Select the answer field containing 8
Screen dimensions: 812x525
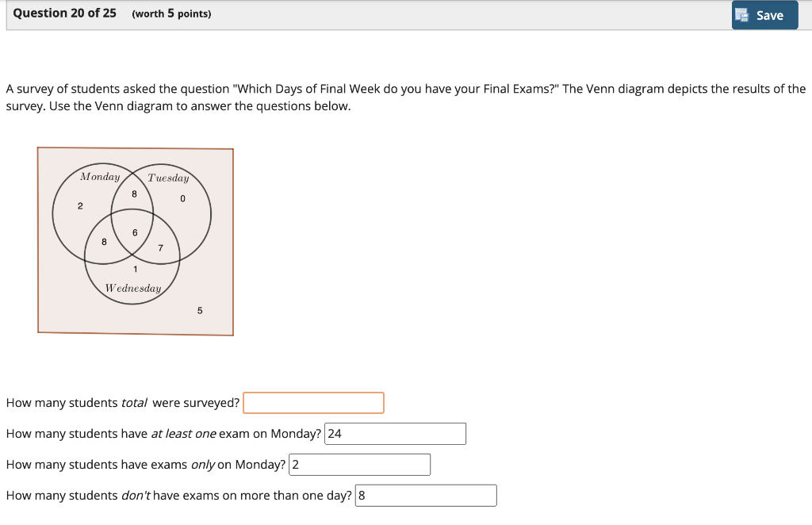[x=425, y=495]
